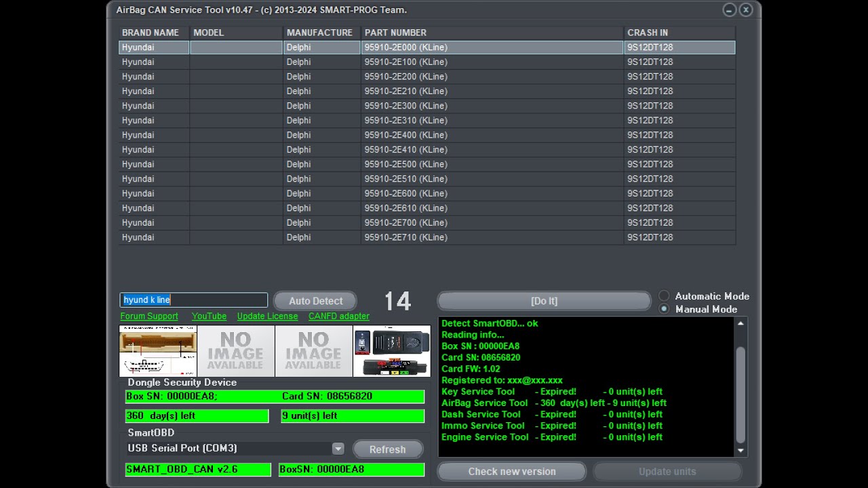This screenshot has height=488, width=868.
Task: Select row with part 95910-2E600 (KLine)
Action: [427, 194]
